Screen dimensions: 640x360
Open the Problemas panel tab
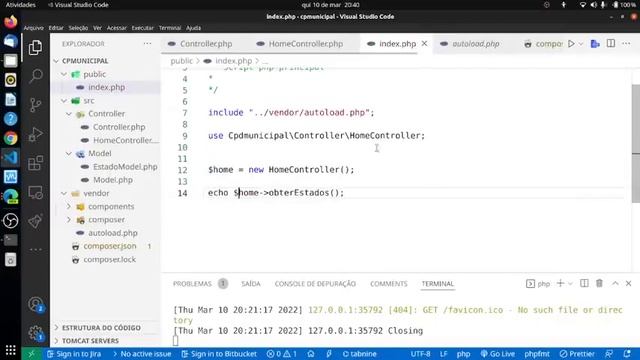(x=192, y=284)
